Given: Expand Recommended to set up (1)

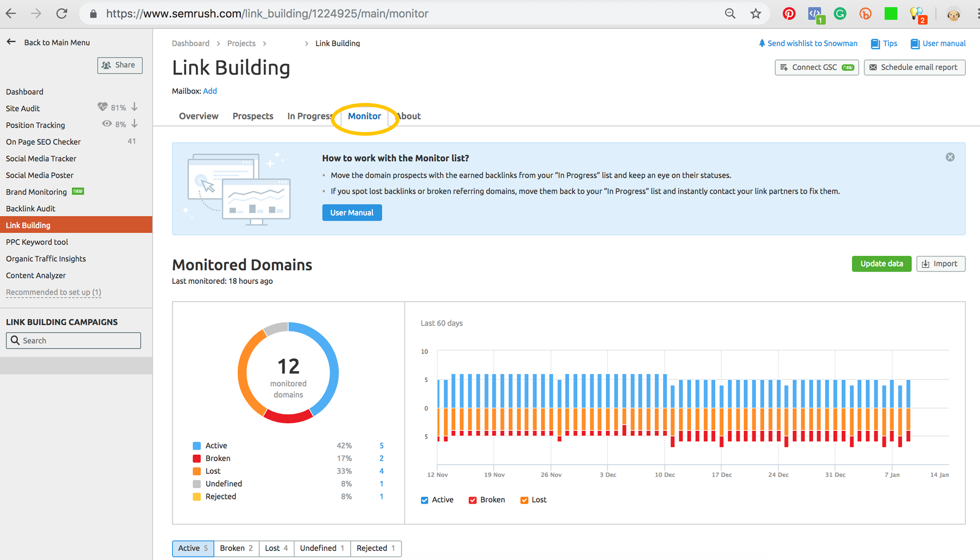Looking at the screenshot, I should click(x=53, y=292).
